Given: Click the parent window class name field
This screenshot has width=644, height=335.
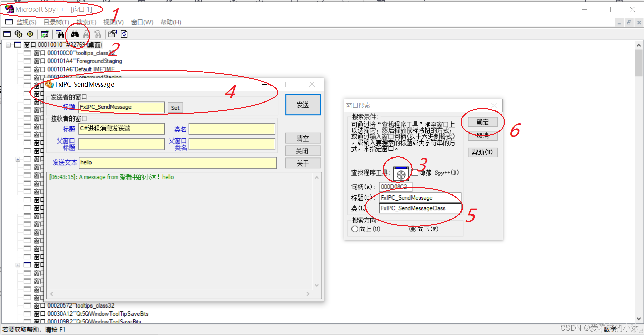Looking at the screenshot, I should point(232,144).
